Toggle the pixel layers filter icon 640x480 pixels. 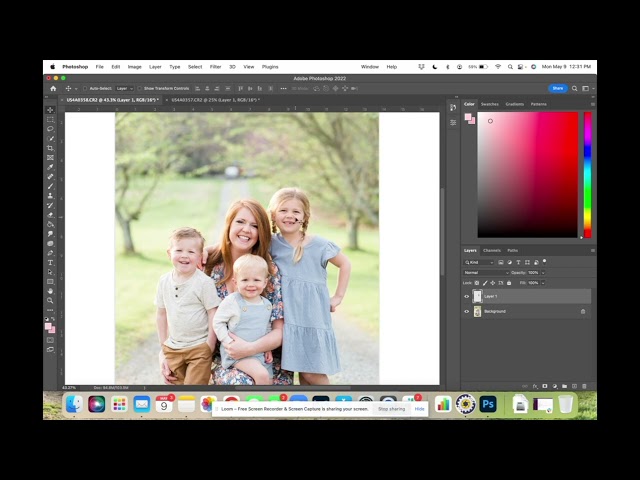tap(501, 262)
